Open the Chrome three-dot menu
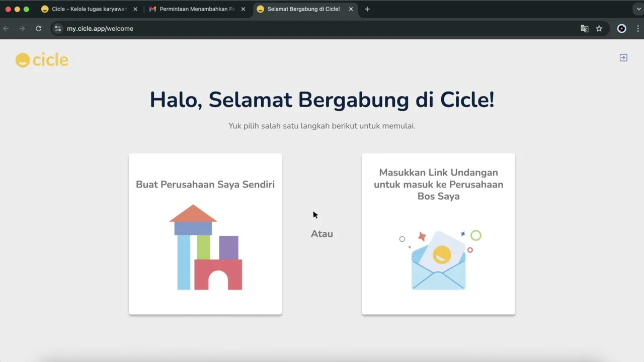Screen dimensions: 644x362 point(638,29)
